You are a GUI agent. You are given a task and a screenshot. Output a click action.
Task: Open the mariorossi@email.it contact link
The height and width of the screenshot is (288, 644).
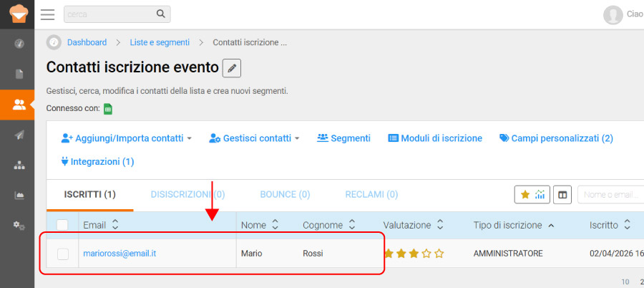click(119, 254)
